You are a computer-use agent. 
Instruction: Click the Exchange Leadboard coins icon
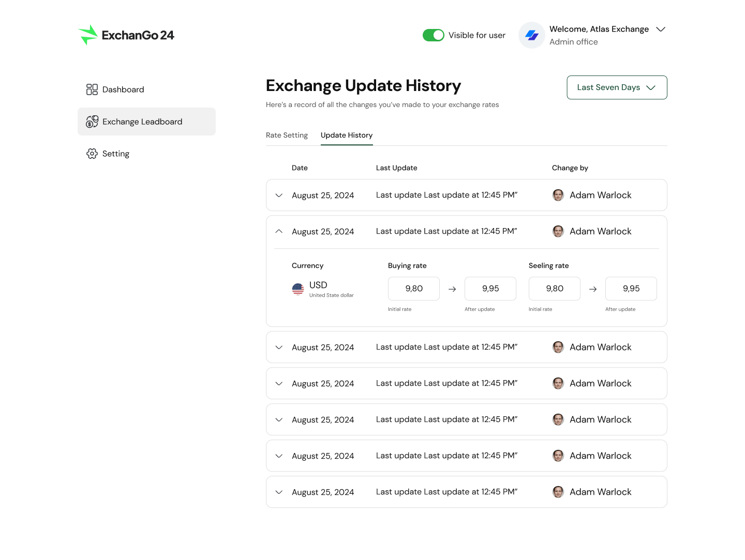point(92,122)
